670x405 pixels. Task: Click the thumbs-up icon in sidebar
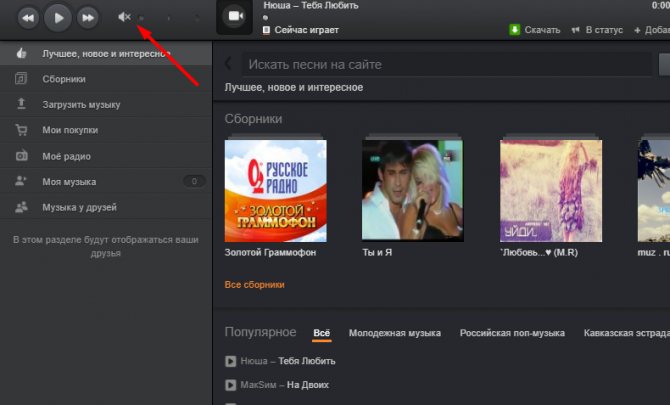click(x=21, y=53)
